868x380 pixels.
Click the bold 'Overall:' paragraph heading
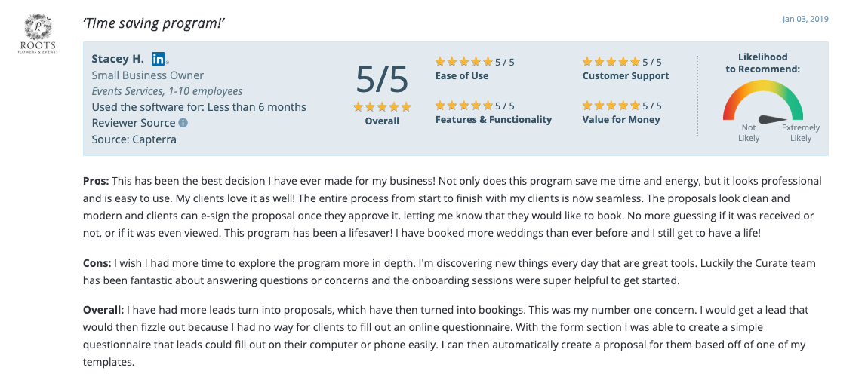click(103, 310)
